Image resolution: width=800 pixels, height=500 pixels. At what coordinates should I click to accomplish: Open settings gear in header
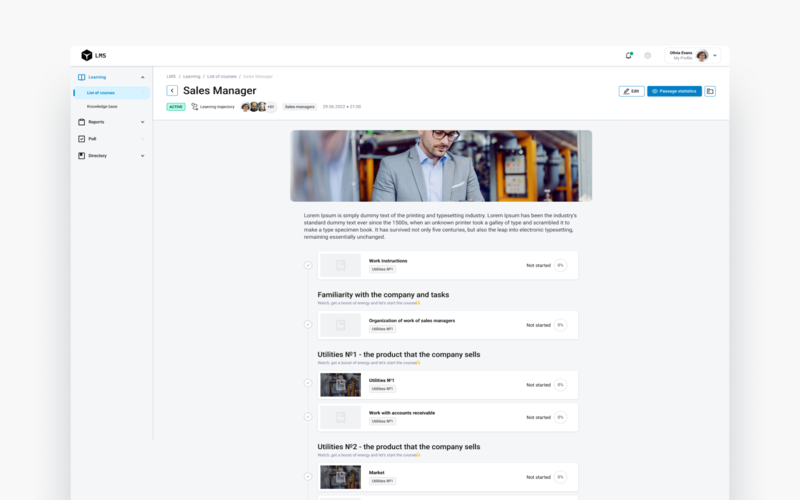648,55
